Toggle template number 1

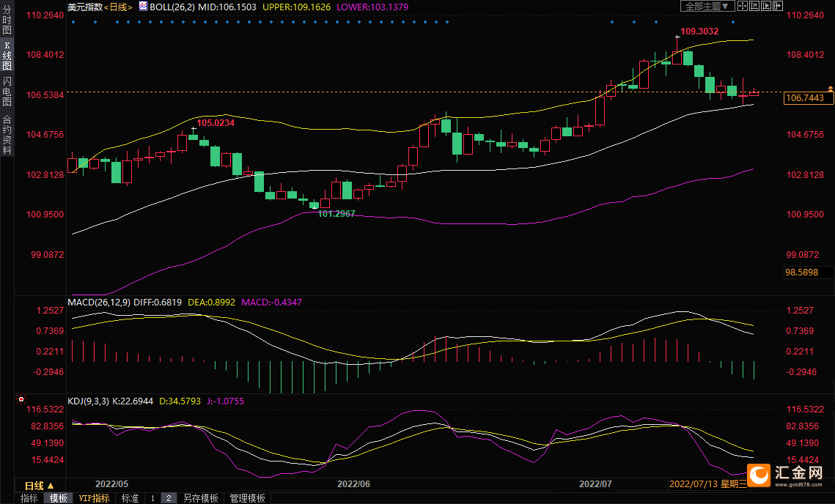(152, 498)
